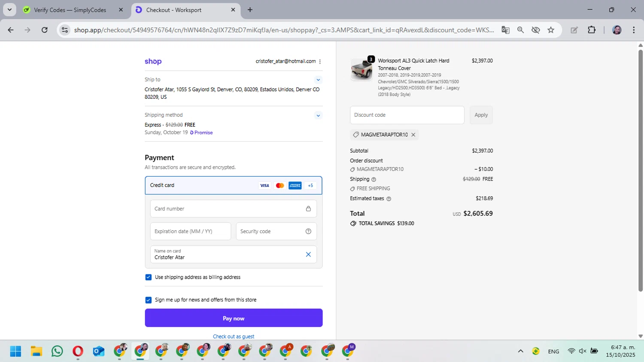Expand the Ship to address section
The width and height of the screenshot is (644, 362).
[318, 80]
